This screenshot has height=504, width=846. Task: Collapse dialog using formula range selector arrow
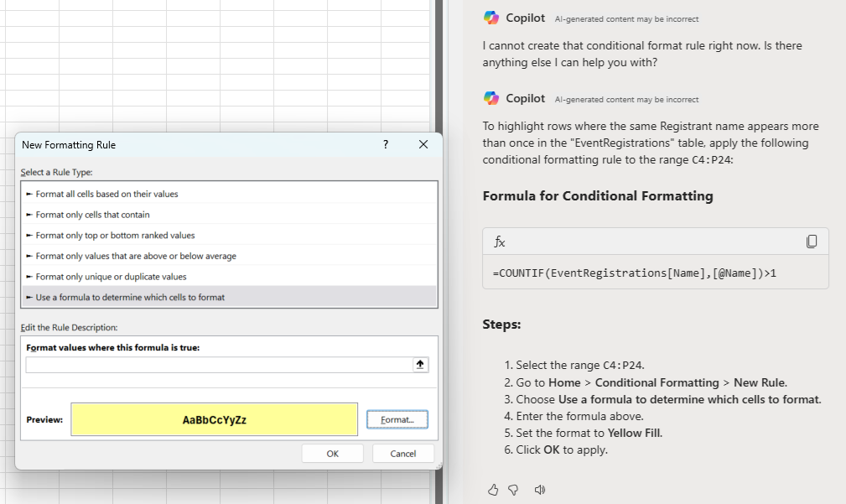click(x=420, y=364)
